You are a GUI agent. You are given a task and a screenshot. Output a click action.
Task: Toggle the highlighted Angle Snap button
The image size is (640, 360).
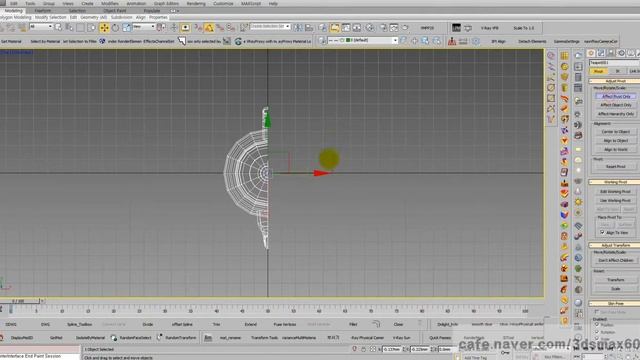pyautogui.click(x=209, y=28)
